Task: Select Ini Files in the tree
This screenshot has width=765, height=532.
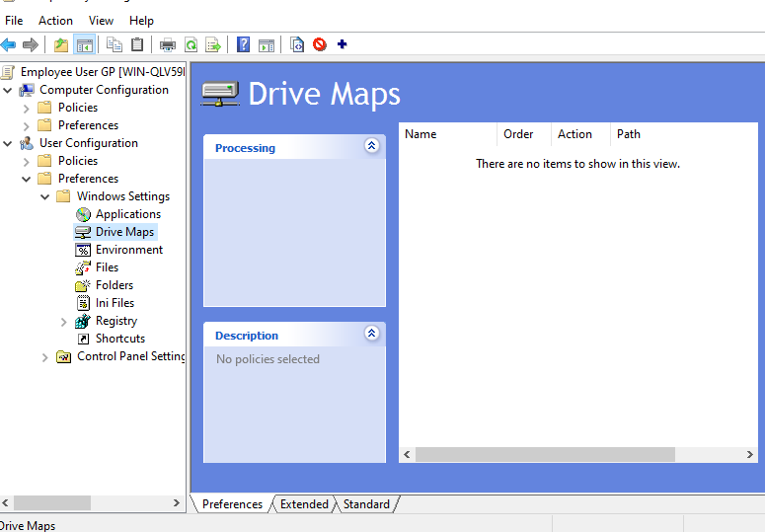Action: pyautogui.click(x=115, y=303)
